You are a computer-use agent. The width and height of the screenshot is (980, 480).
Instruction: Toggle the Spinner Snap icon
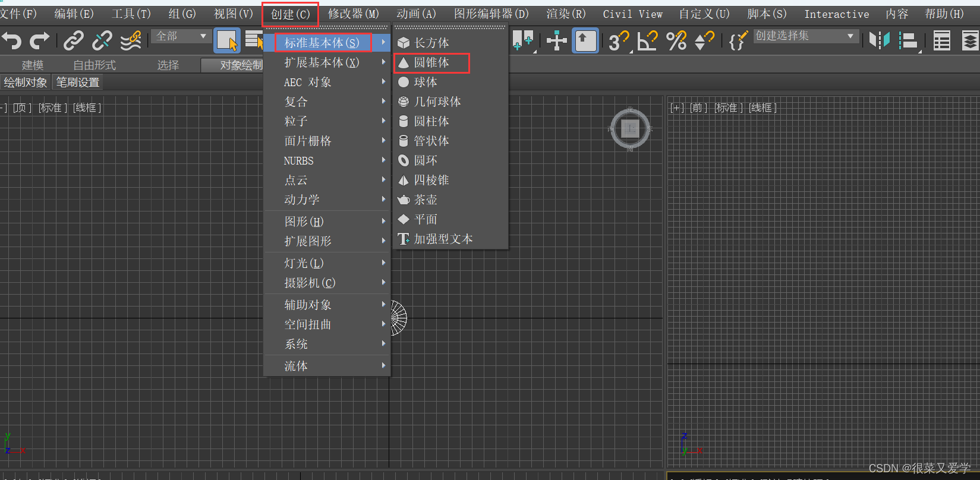click(x=704, y=40)
